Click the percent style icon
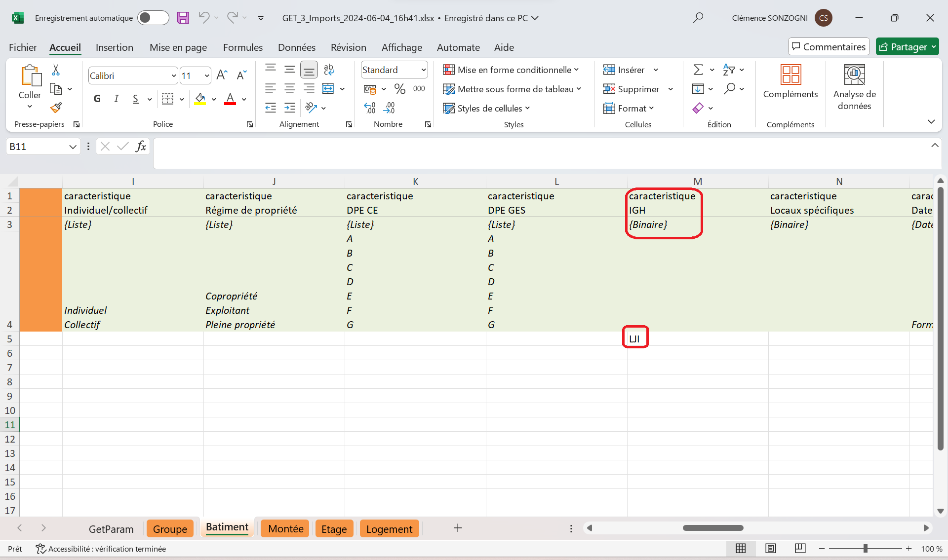The height and width of the screenshot is (560, 948). (x=399, y=89)
